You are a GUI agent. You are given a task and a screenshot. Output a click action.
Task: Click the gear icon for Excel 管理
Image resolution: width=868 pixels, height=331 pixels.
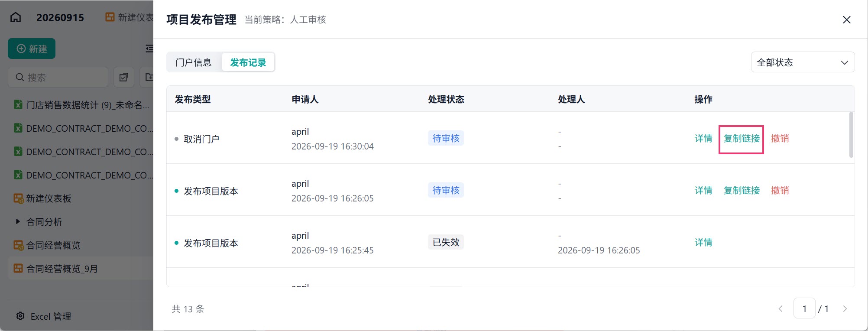click(x=20, y=316)
